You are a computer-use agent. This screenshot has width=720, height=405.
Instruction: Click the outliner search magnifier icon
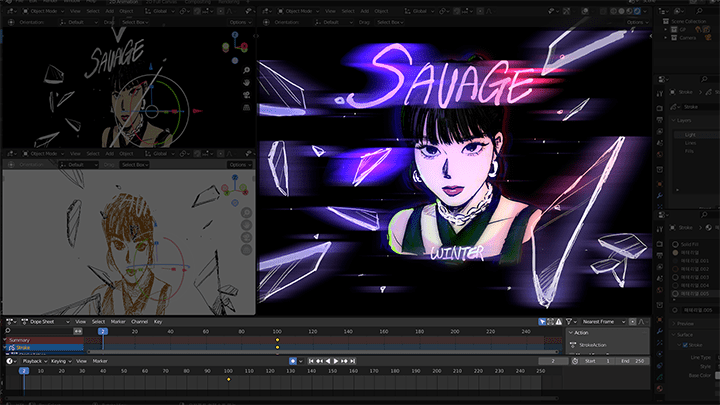point(699,11)
